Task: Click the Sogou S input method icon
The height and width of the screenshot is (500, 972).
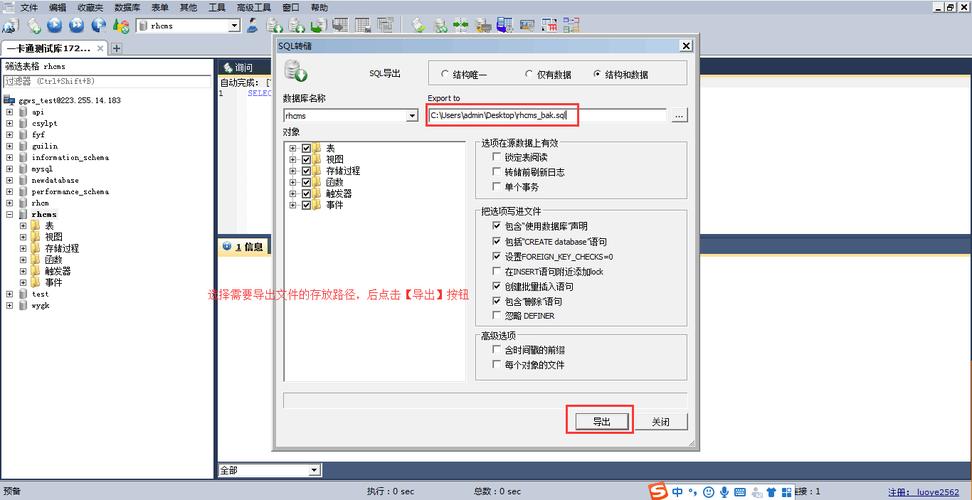Action: pos(658,491)
